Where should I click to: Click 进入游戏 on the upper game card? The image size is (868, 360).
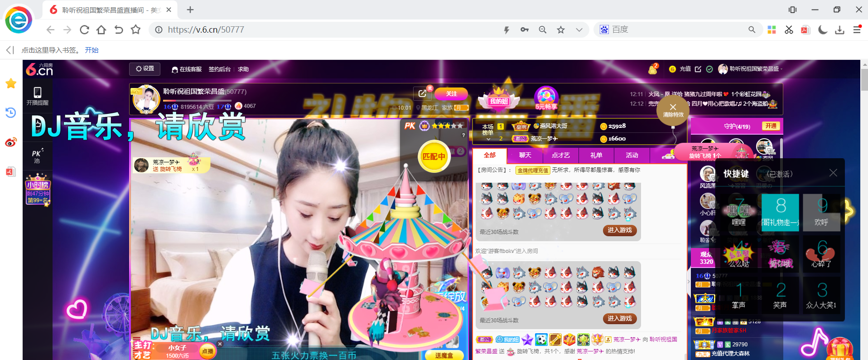pyautogui.click(x=619, y=230)
